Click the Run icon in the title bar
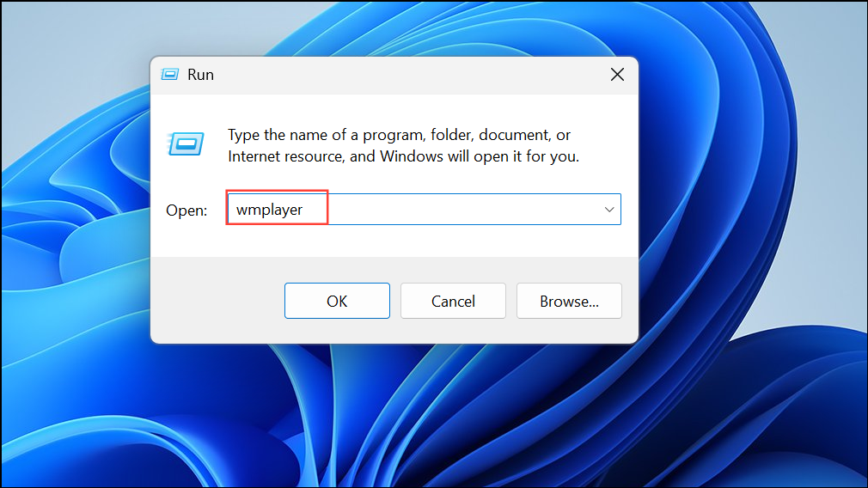The height and width of the screenshot is (488, 868). [x=170, y=75]
